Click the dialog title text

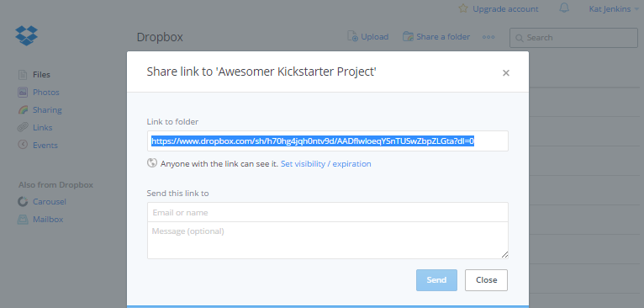(x=261, y=72)
